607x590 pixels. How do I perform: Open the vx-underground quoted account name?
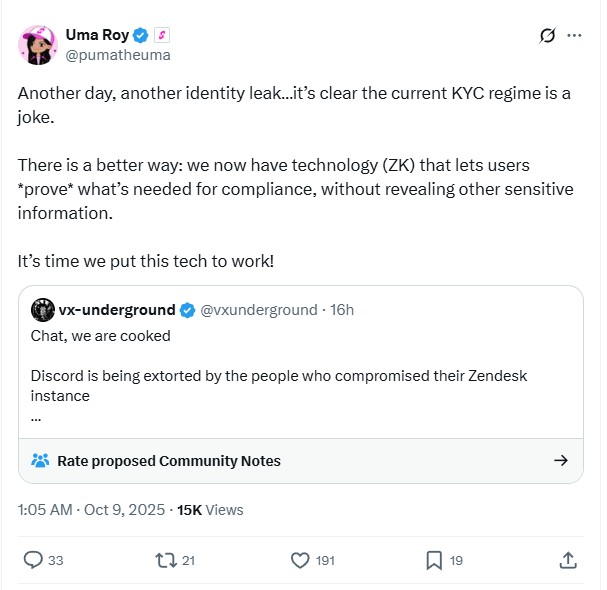[x=116, y=309]
